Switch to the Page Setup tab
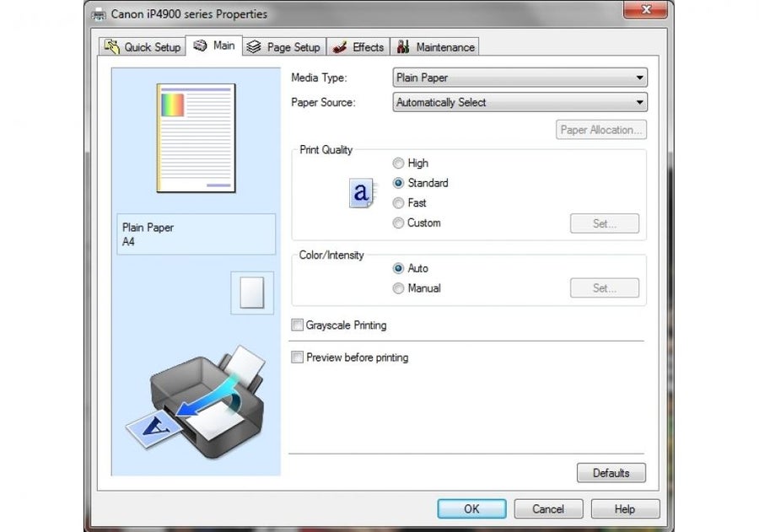This screenshot has width=759, height=532. 284,47
